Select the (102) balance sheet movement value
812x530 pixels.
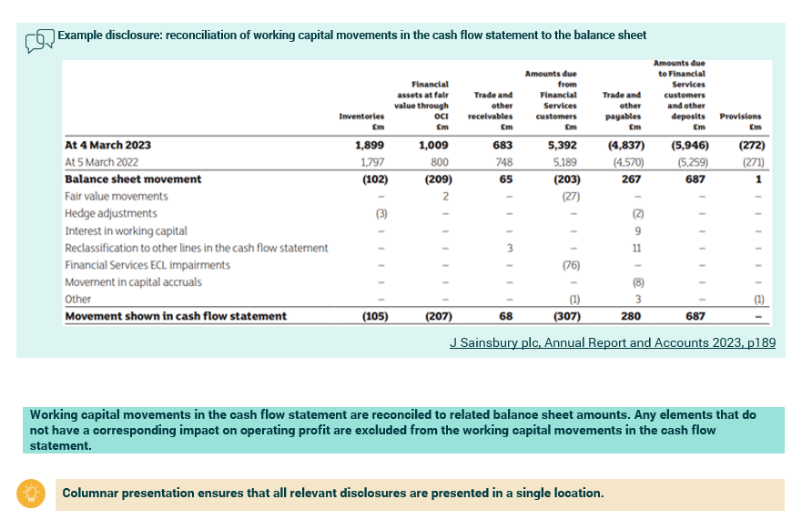tap(375, 179)
